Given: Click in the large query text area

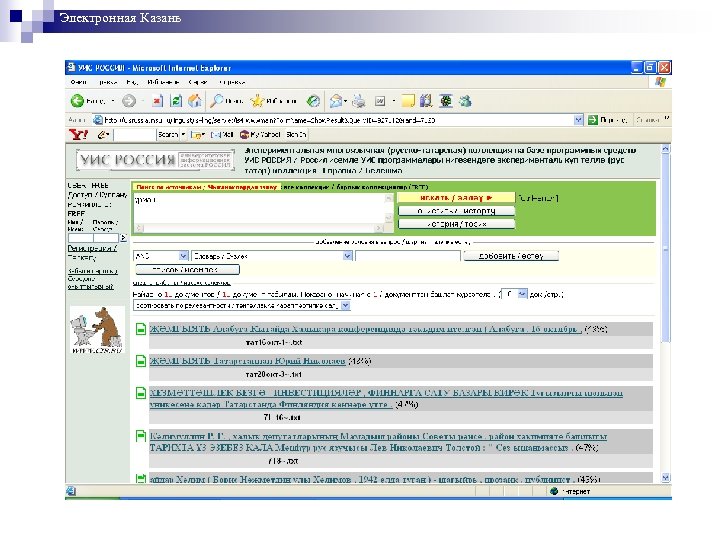Looking at the screenshot, I should pyautogui.click(x=260, y=209).
